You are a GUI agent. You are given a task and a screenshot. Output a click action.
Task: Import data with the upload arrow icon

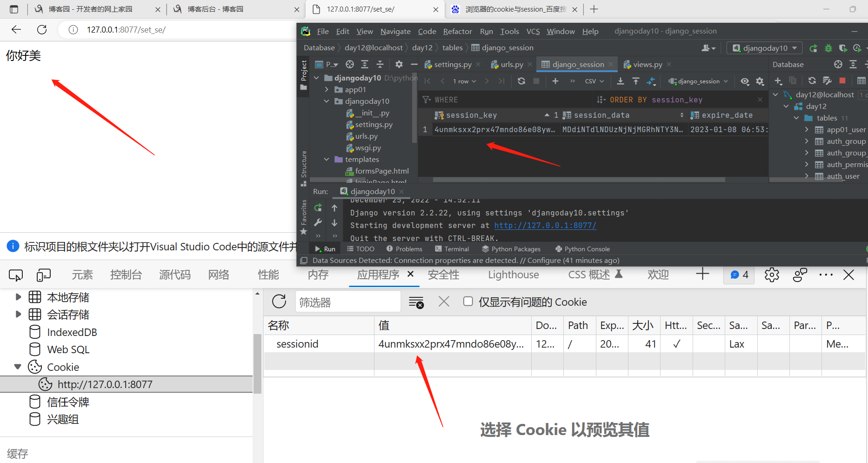pos(636,81)
